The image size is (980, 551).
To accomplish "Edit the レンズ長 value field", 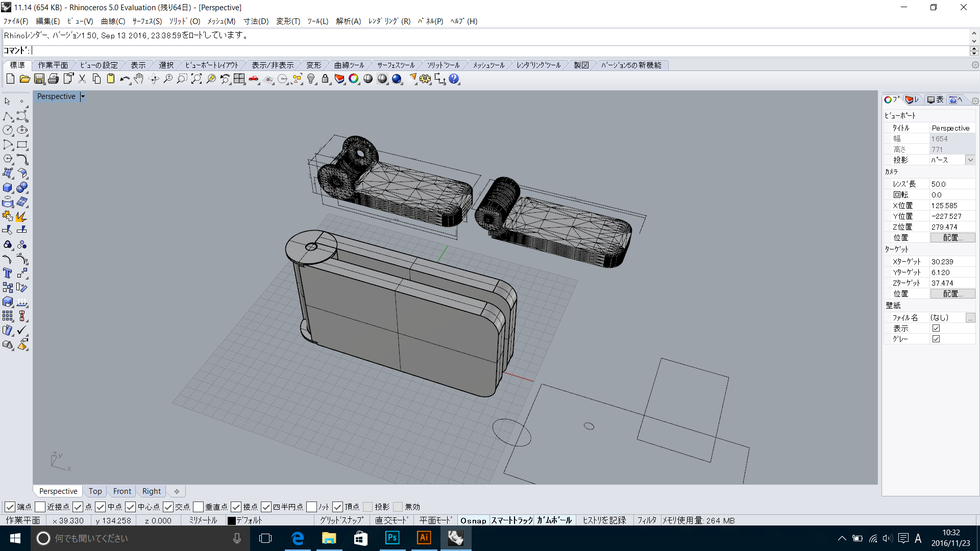I will (952, 184).
